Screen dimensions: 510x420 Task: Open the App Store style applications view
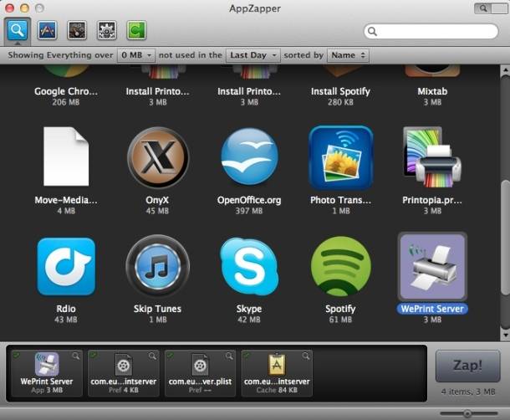coord(47,30)
